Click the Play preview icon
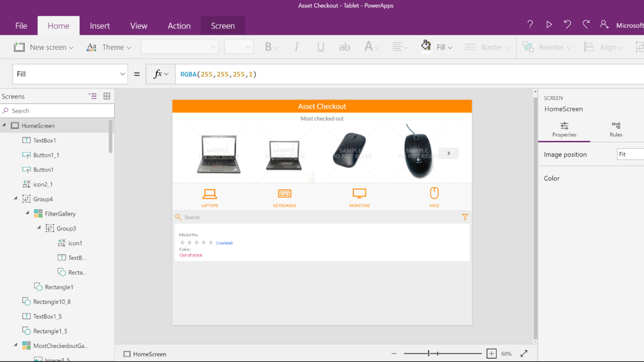This screenshot has width=644, height=362. [549, 25]
